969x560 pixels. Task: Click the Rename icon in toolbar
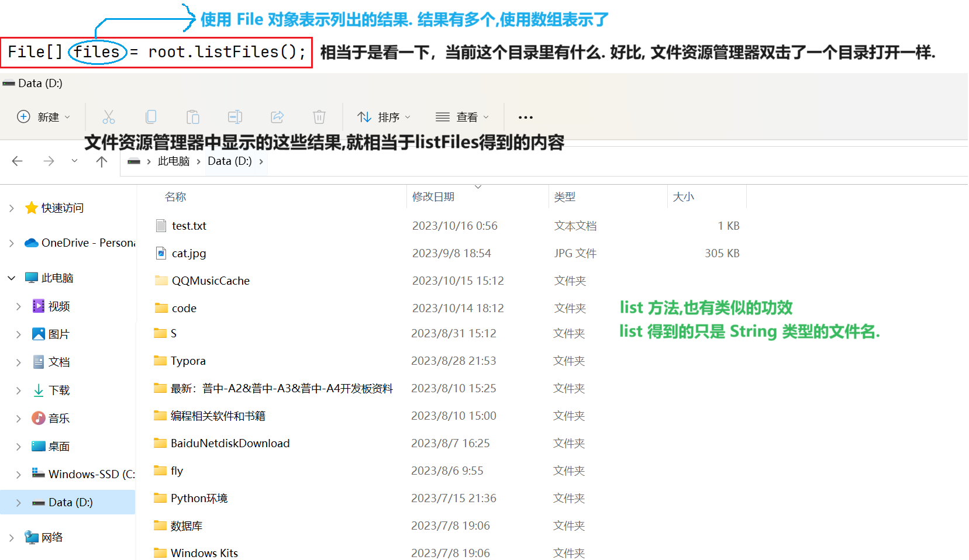[x=235, y=117]
